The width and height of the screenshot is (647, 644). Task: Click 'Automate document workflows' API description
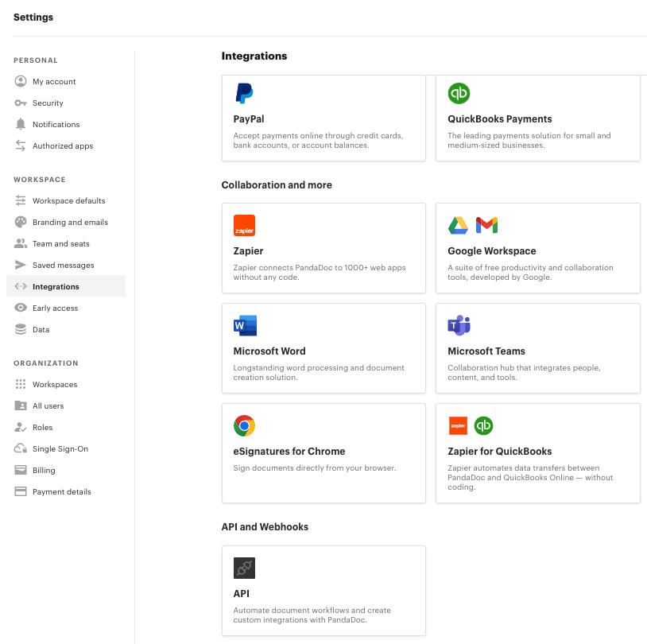pos(312,615)
